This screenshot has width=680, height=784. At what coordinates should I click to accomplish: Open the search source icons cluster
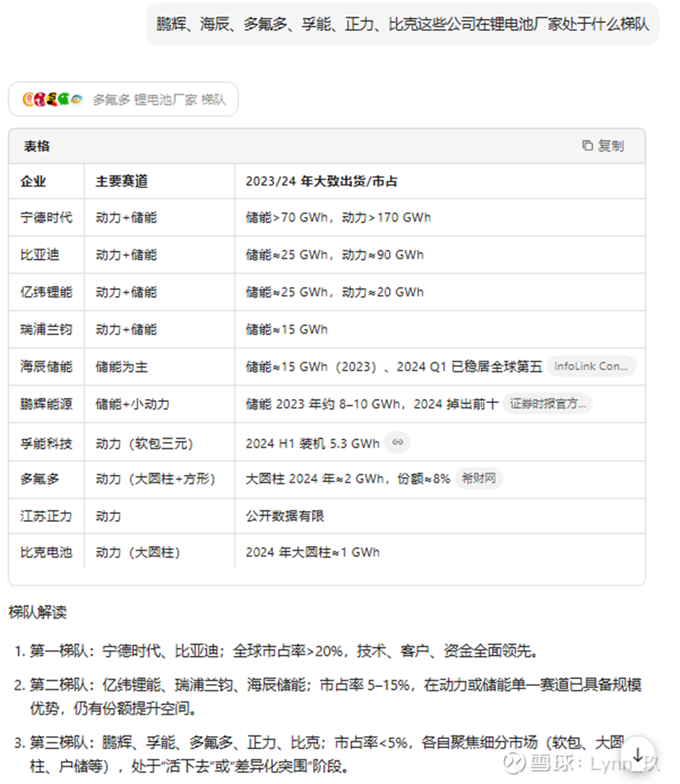52,99
